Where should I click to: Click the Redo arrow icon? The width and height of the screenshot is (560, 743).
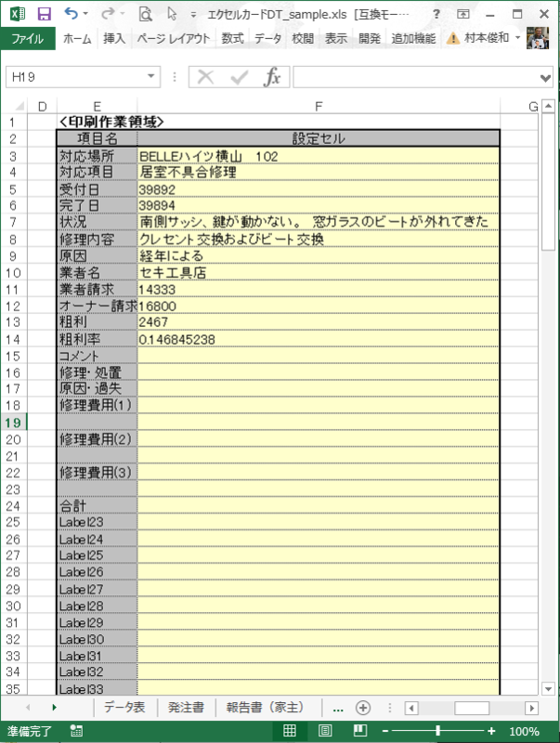tap(108, 14)
